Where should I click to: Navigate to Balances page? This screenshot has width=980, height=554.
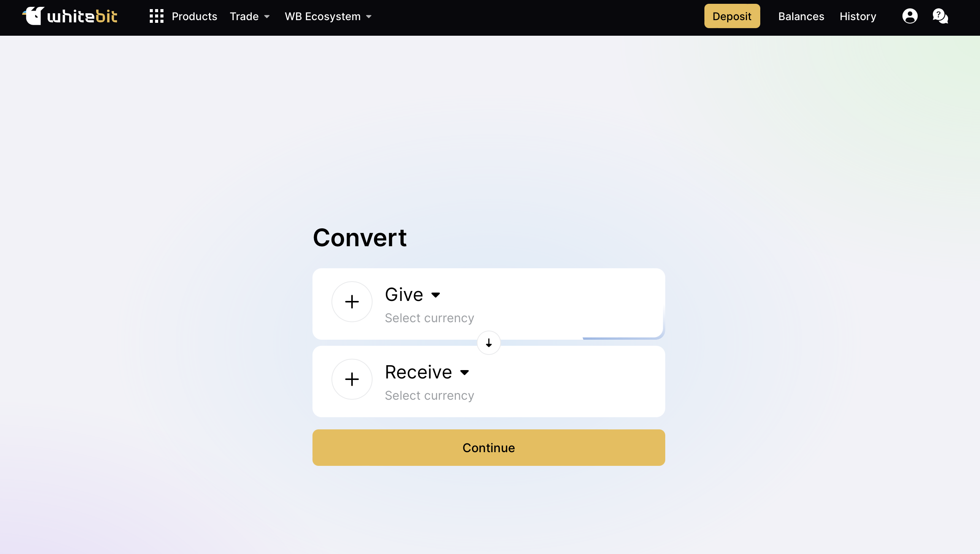click(x=801, y=16)
